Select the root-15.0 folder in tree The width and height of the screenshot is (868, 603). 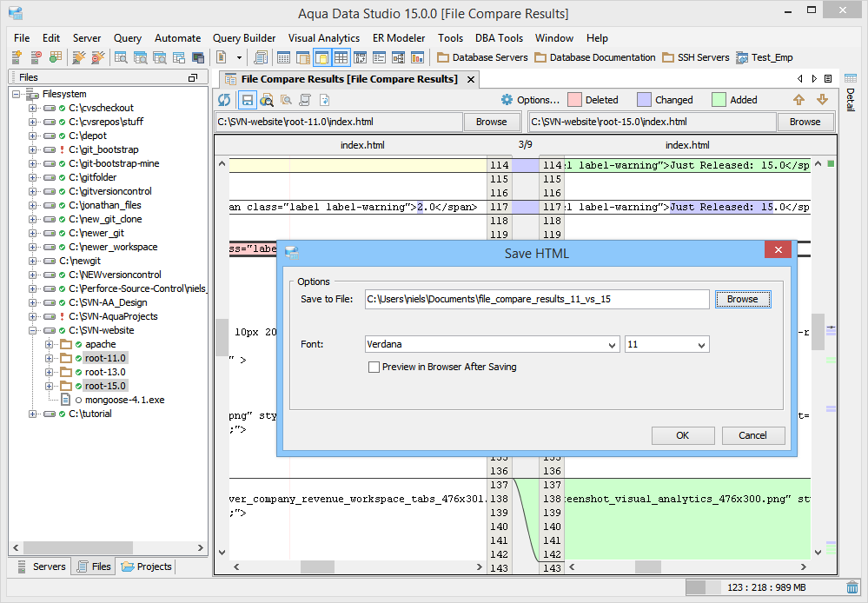click(105, 386)
